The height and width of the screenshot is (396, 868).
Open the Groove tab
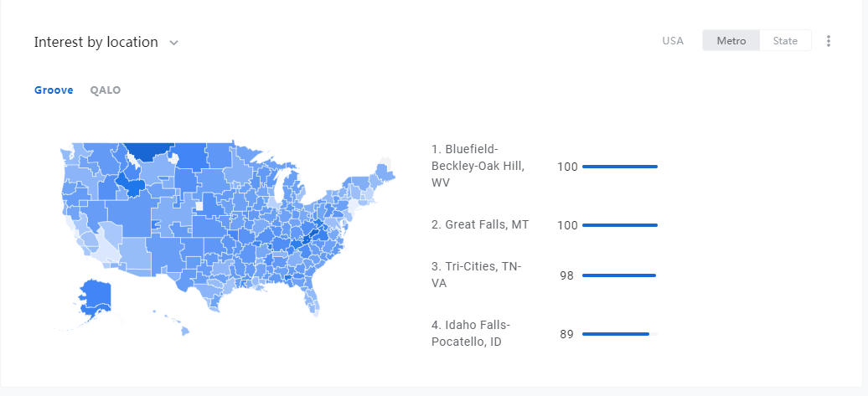coord(54,90)
